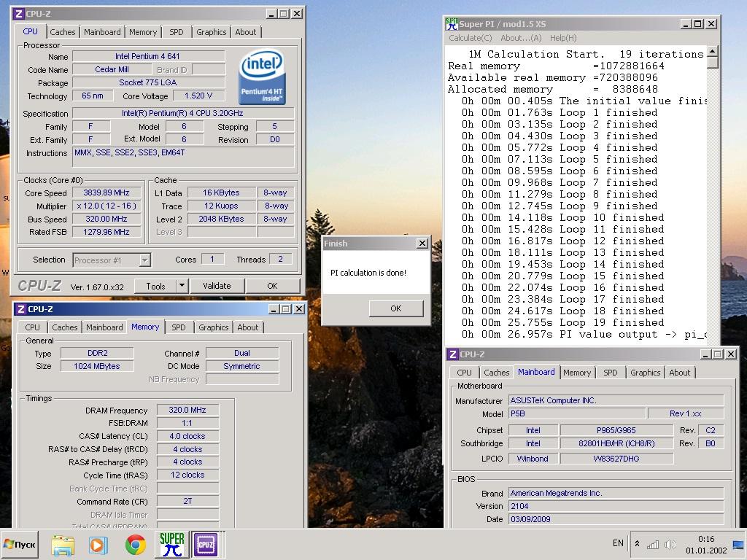Expand the Tools button dropdown arrow
The height and width of the screenshot is (560, 747).
click(x=182, y=286)
